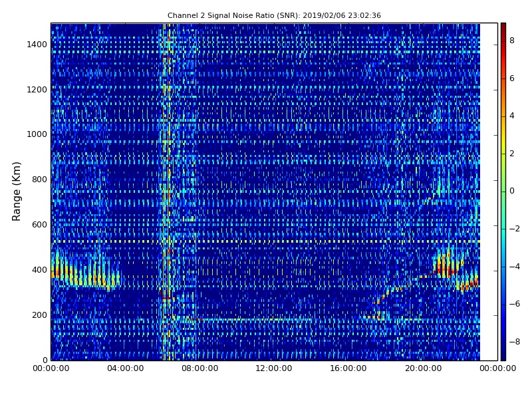Click the 400 range tick label
The image size is (532, 399).
[x=39, y=270]
